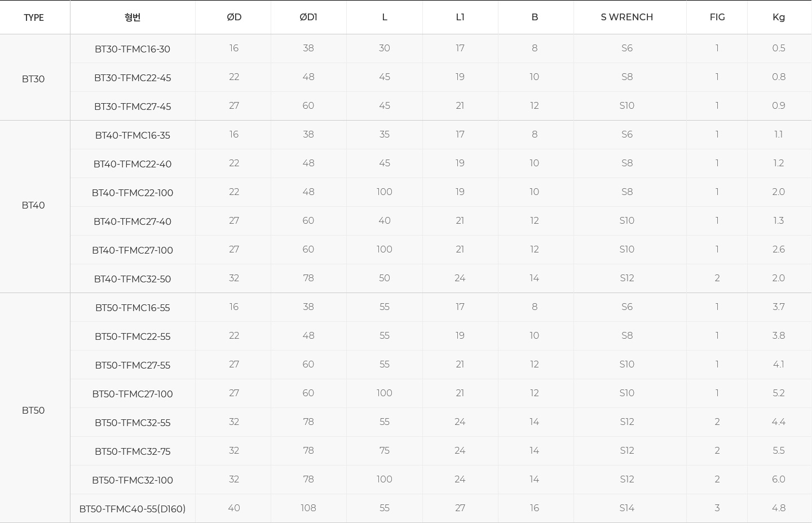Click the Kg column header
The image size is (812, 523).
(x=778, y=17)
